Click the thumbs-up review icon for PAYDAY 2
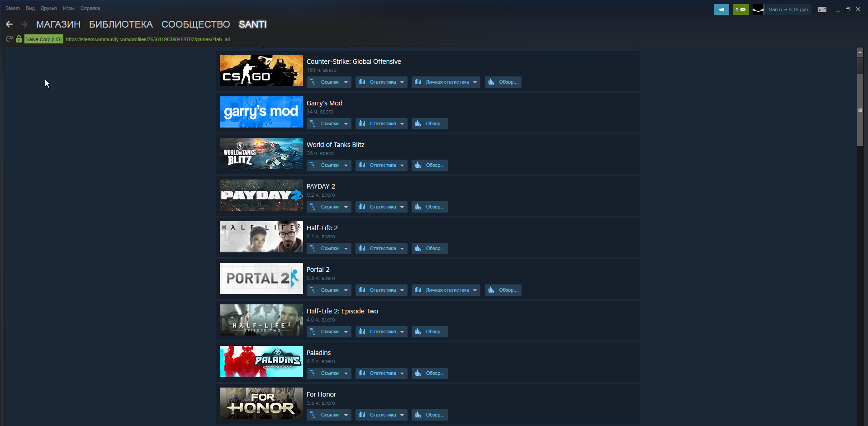The image size is (868, 426). click(x=418, y=207)
